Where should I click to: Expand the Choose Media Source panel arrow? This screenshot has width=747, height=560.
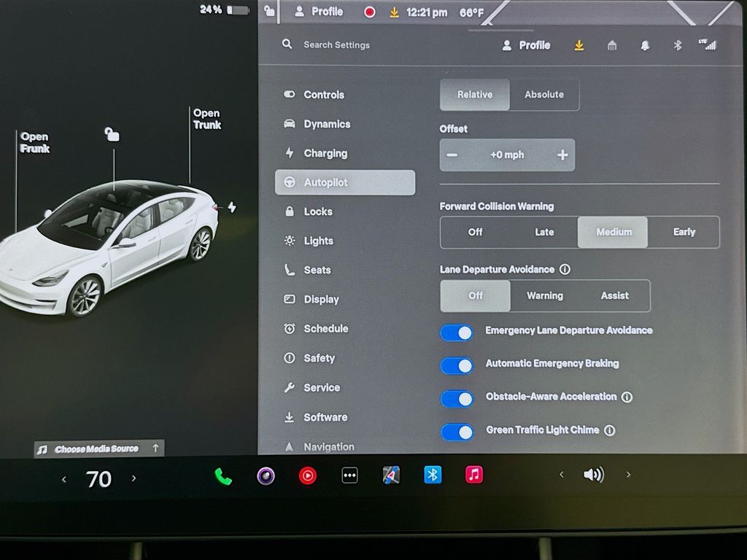[155, 448]
